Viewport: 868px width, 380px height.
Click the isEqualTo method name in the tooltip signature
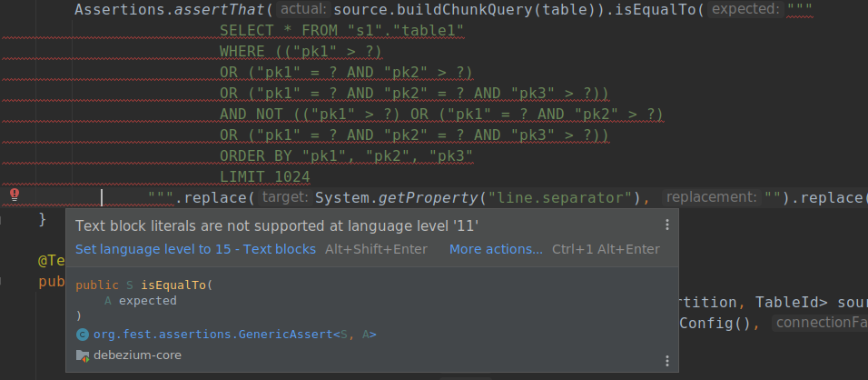click(174, 285)
